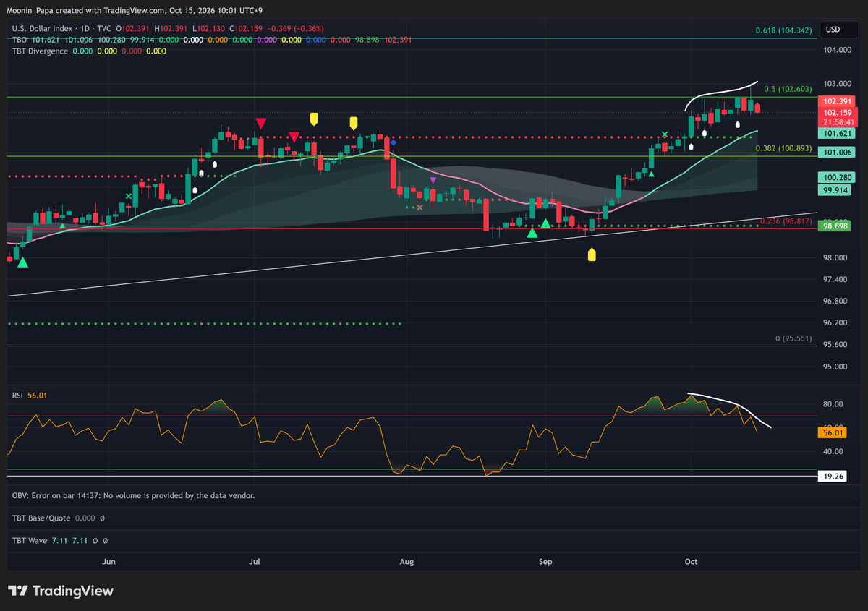868x611 pixels.
Task: Click the 0 (95.551) Fibonacci label
Action: pos(793,338)
